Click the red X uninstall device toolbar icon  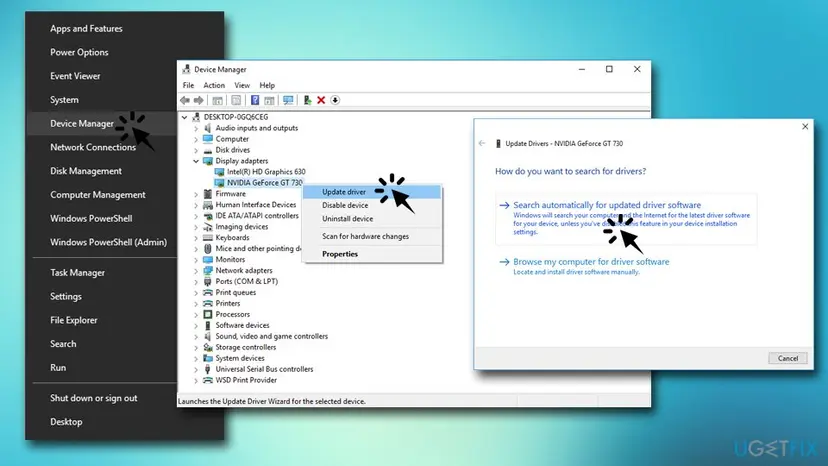click(321, 100)
